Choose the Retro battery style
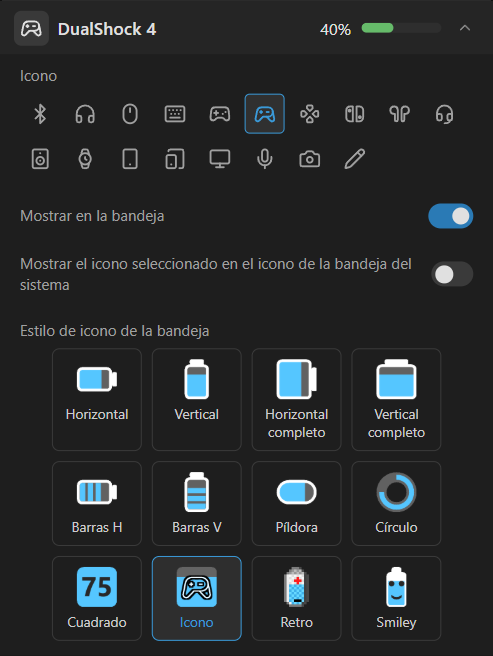493x656 pixels. click(x=297, y=598)
